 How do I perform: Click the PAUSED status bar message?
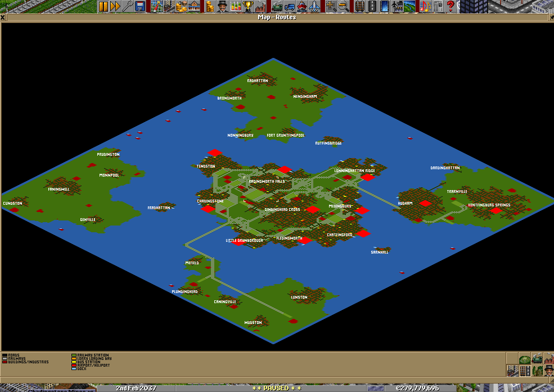tap(277, 388)
